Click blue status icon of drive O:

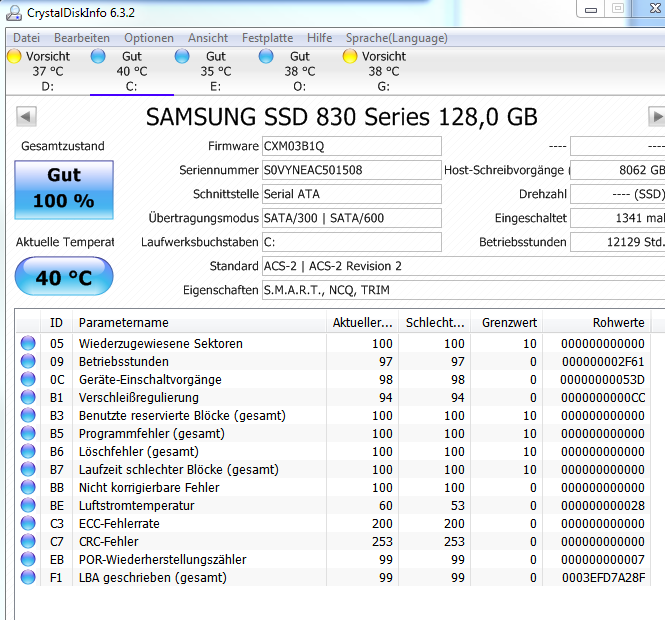click(x=266, y=56)
